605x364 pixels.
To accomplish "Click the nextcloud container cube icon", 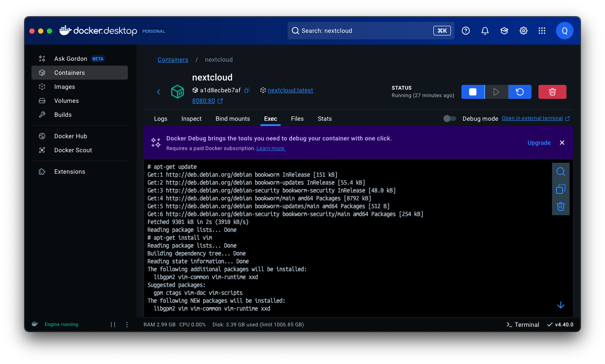I will [177, 91].
